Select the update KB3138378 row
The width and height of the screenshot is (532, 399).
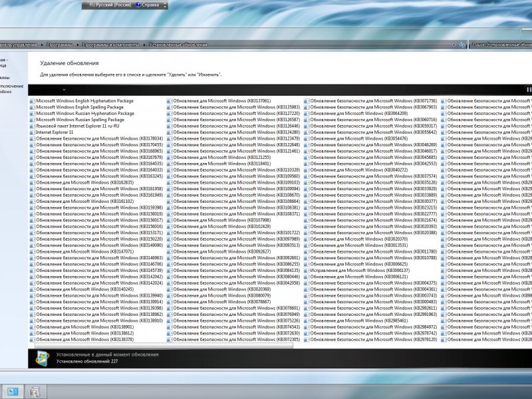82,339
